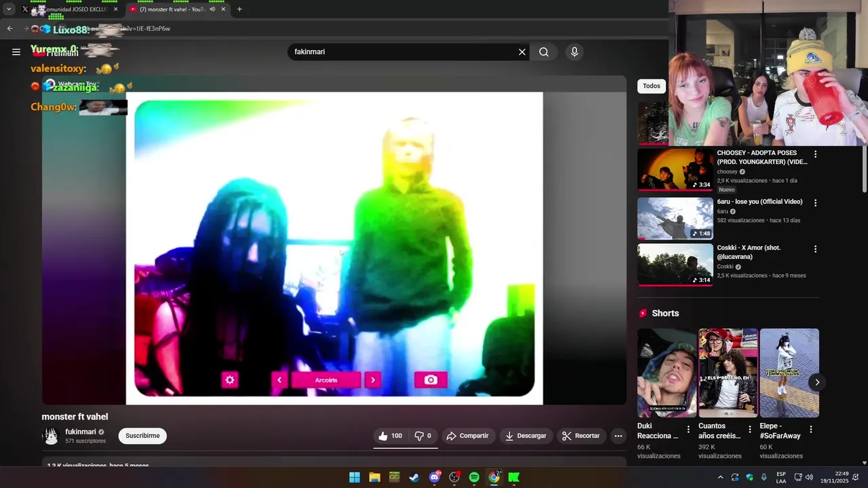Open the fukinmari channel name link

[x=81, y=432]
